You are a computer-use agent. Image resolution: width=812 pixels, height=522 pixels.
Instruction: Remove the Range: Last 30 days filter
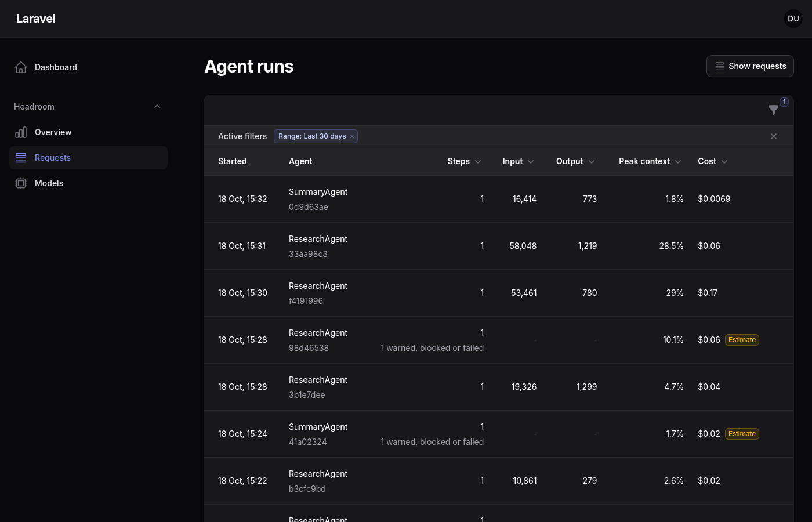(x=352, y=136)
